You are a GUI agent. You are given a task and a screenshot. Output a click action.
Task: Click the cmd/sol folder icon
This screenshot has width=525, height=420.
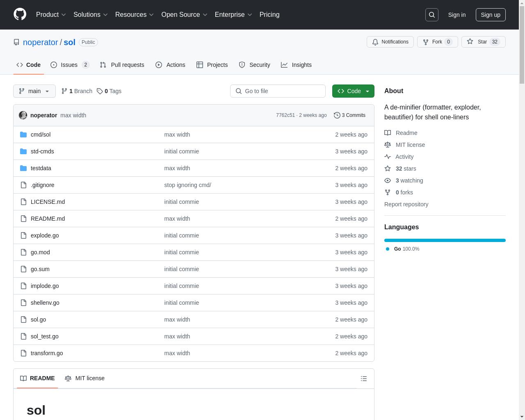pos(23,135)
